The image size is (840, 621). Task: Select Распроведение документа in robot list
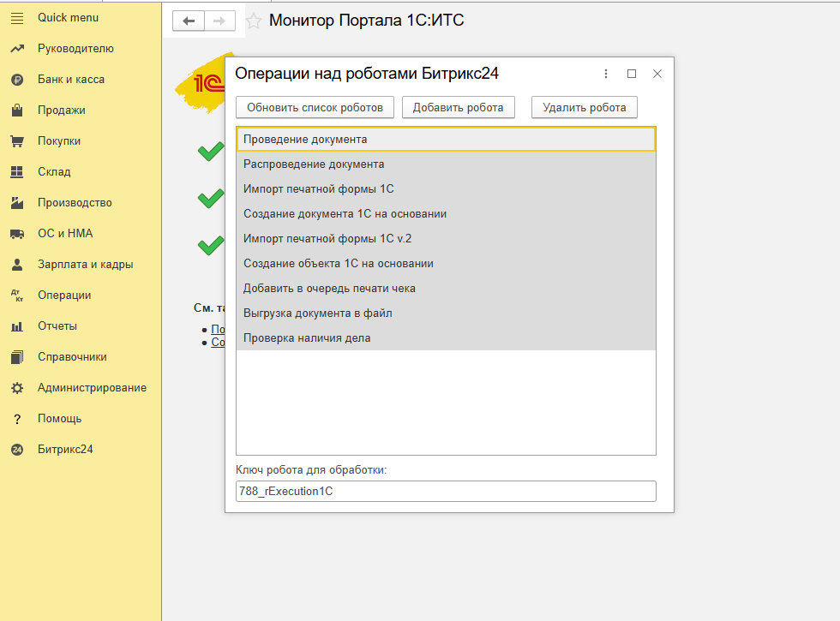[x=314, y=164]
